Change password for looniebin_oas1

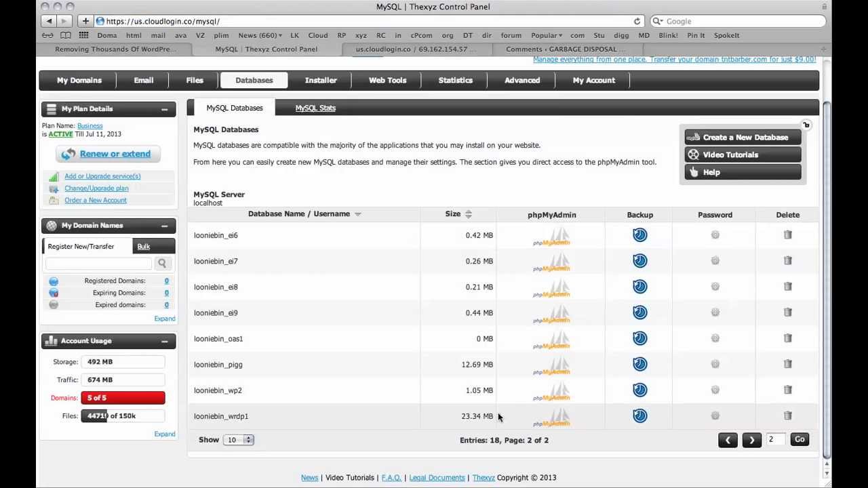[715, 338]
